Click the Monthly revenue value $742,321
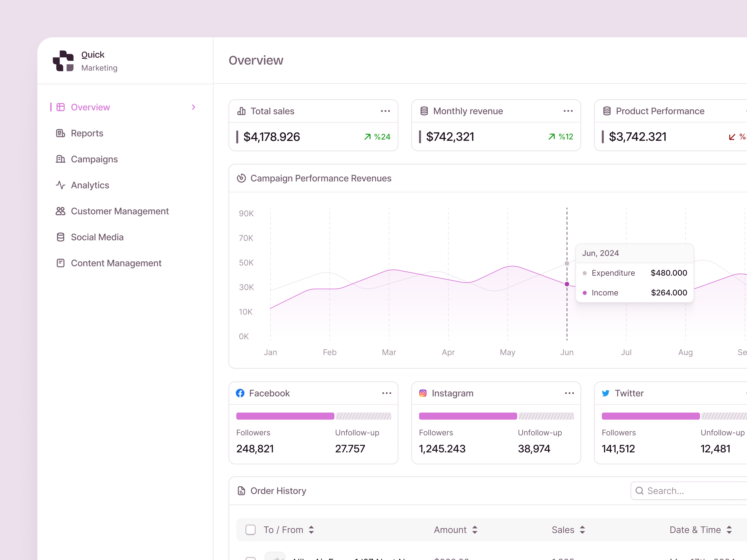Image resolution: width=747 pixels, height=560 pixels. [x=450, y=137]
